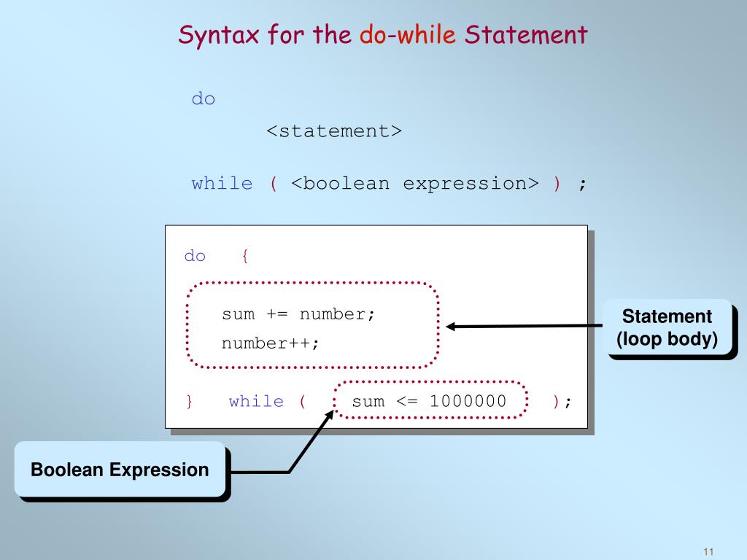Select the 'while' keyword in the syntax template

222,183
